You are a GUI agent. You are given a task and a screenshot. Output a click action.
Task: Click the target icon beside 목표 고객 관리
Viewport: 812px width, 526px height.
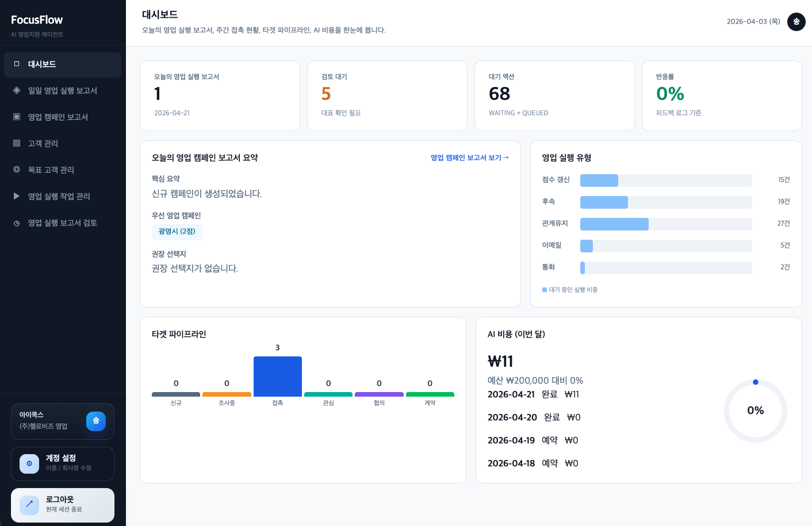[x=17, y=170]
